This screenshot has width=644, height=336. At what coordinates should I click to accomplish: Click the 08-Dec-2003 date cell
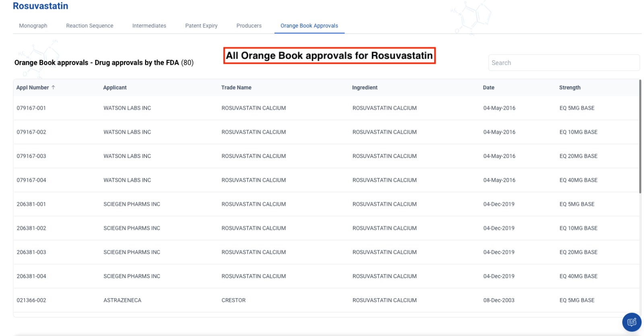499,300
